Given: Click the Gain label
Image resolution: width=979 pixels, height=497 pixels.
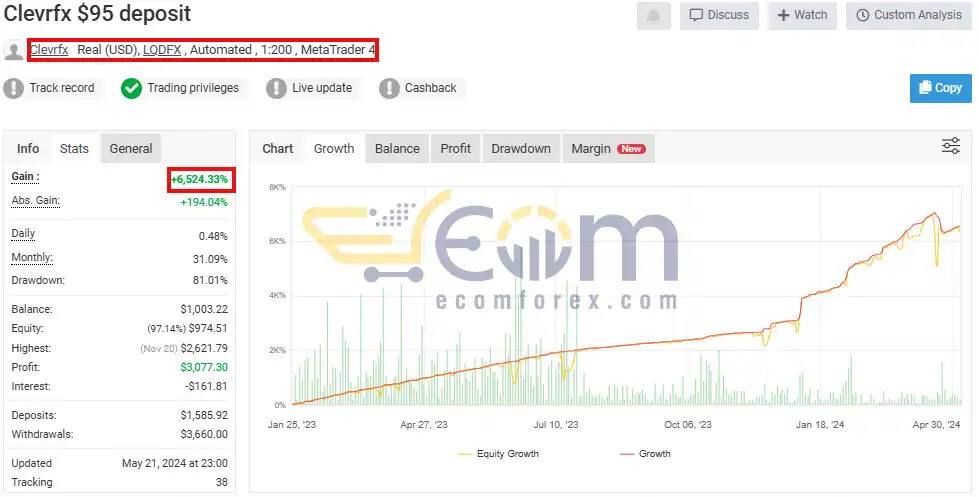Looking at the screenshot, I should point(26,177).
